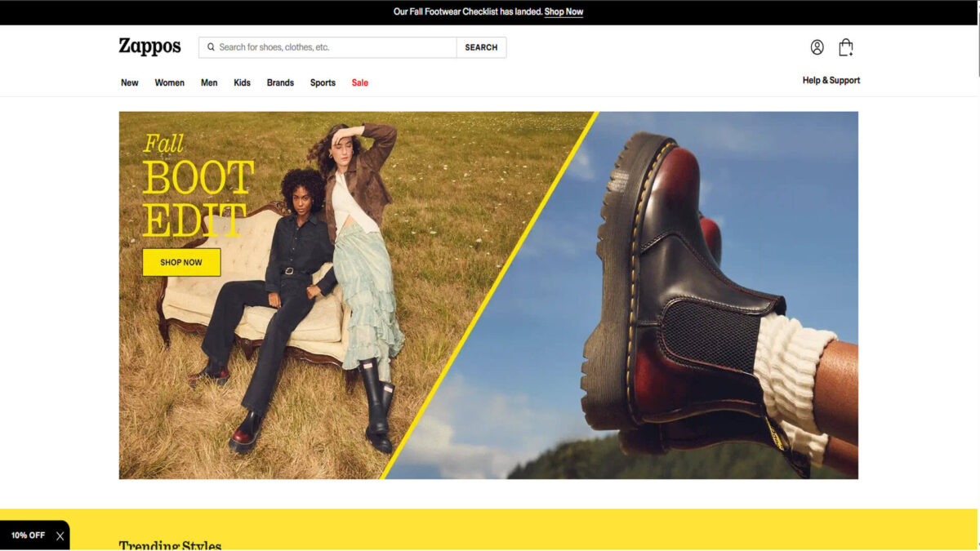Select the Men navigation item
Screen dimensions: 980x551
209,82
